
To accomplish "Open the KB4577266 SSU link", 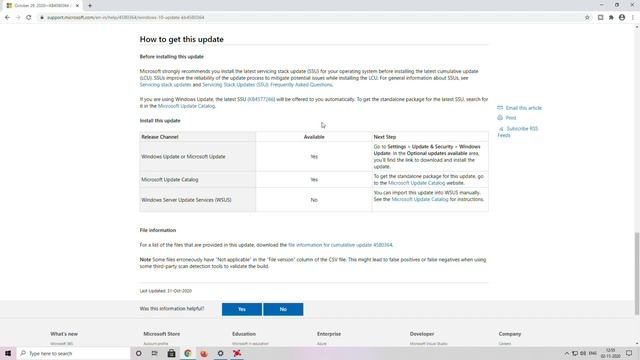I will point(261,99).
